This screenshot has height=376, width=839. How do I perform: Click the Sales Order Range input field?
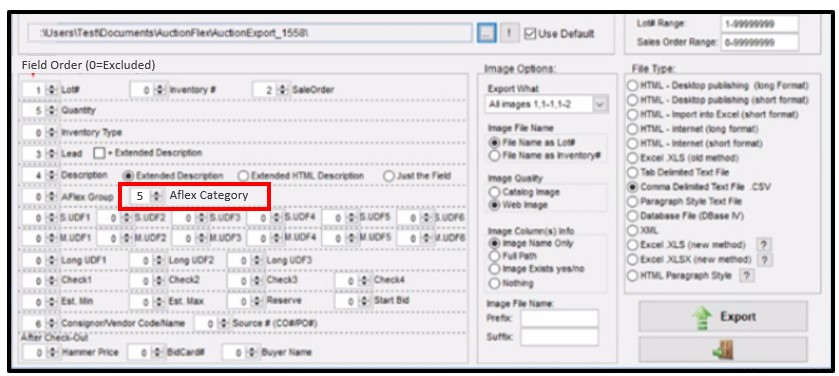click(x=759, y=42)
